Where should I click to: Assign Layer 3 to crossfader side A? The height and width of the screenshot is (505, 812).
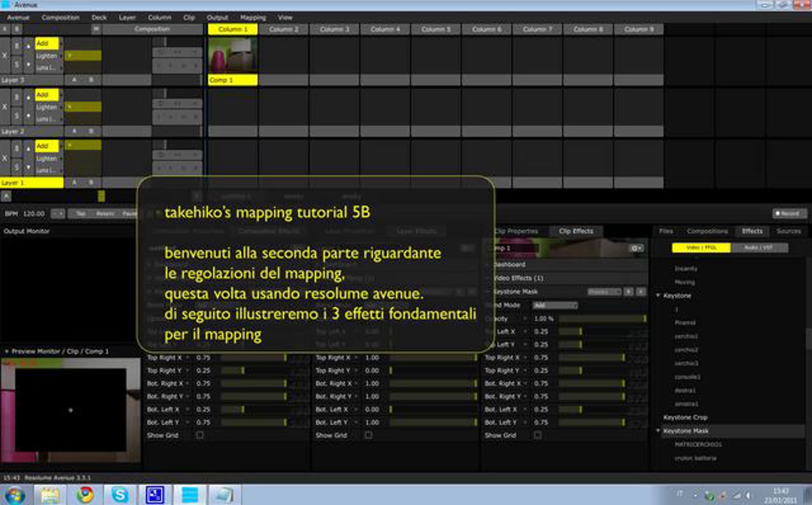tap(74, 80)
